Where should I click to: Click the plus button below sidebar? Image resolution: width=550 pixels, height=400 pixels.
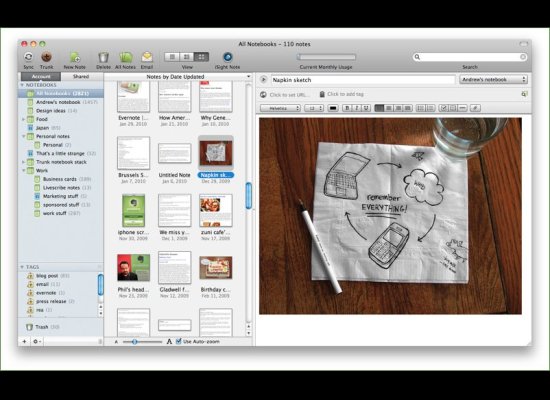24,341
